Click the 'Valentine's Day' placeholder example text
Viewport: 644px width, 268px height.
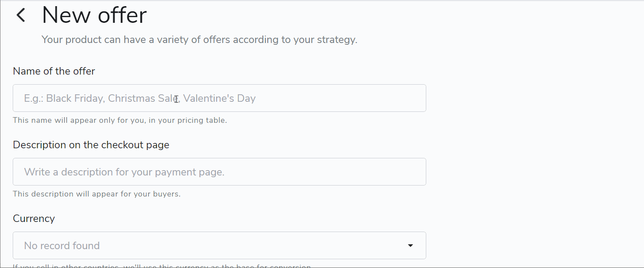[x=219, y=98]
